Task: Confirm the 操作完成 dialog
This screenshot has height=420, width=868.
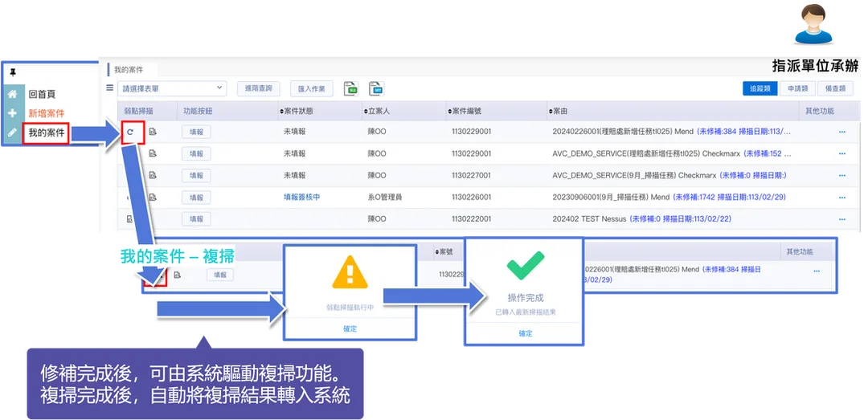Action: pyautogui.click(x=526, y=334)
